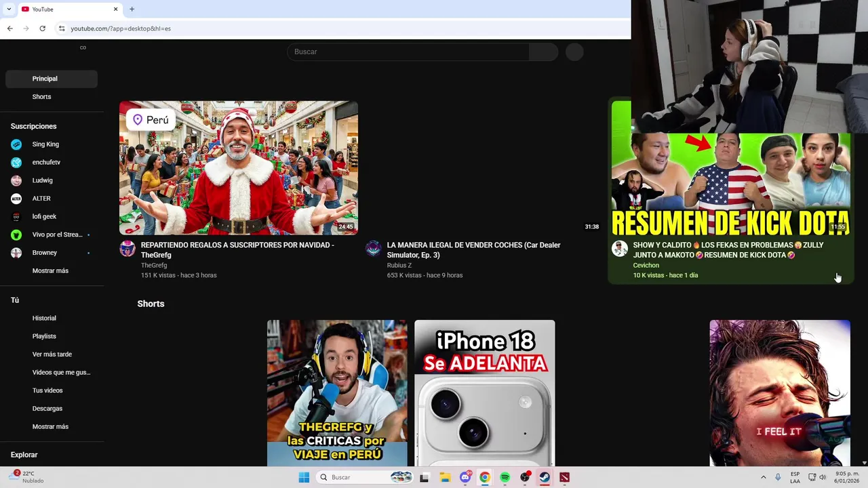Reload the YouTube page in Chrome
Image resolution: width=868 pixels, height=488 pixels.
click(x=42, y=28)
